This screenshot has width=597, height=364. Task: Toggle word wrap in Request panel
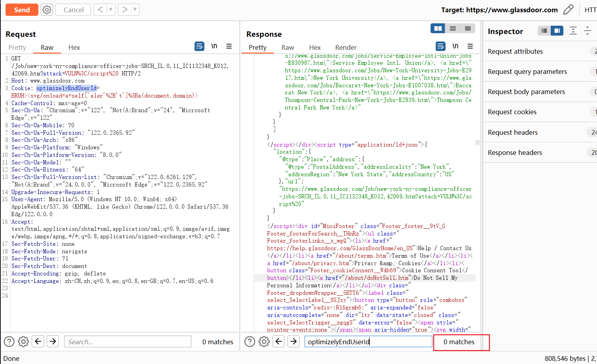click(x=200, y=46)
